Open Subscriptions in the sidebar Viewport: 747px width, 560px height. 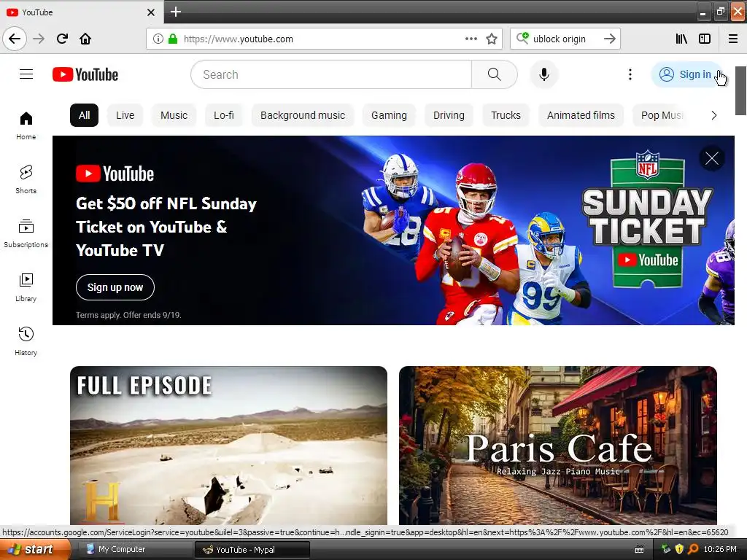[26, 233]
